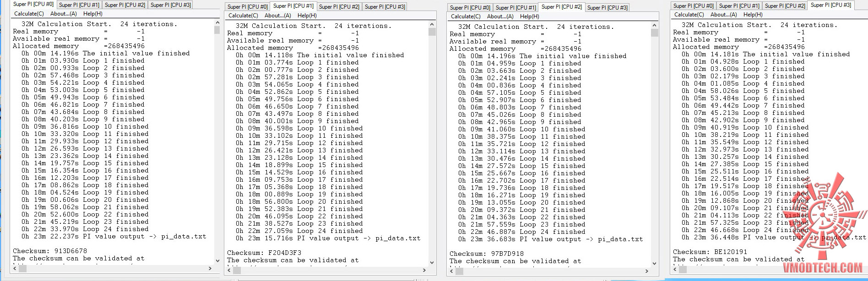Open Help(H) menu in checksum 97B7D918 window

pos(530,16)
